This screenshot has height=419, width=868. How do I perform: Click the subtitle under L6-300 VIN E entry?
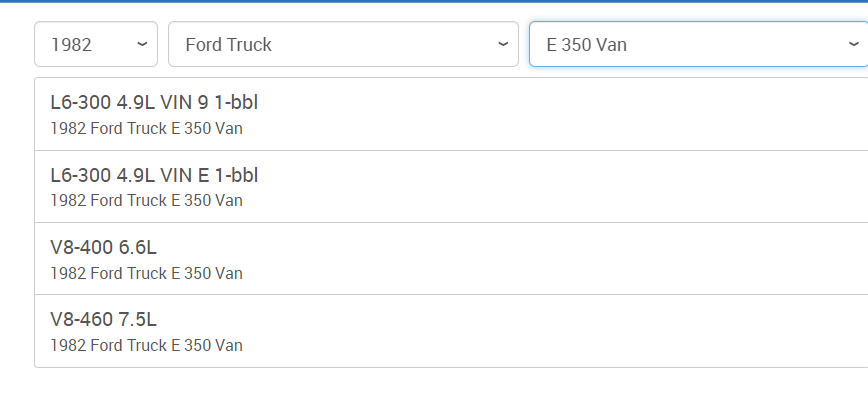point(146,201)
